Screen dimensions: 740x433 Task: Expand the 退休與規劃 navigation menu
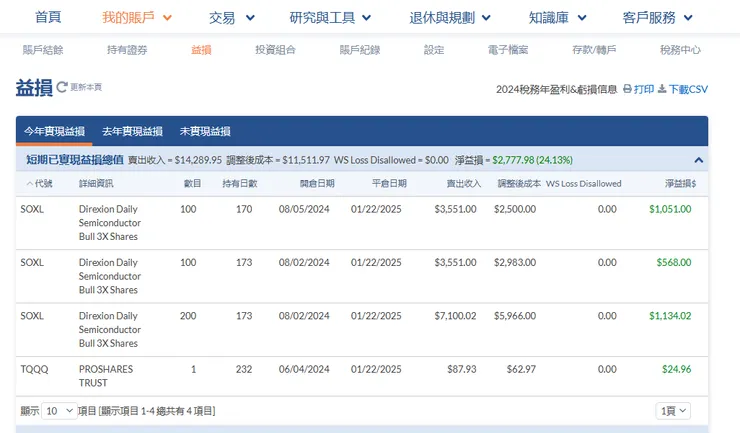coord(450,18)
